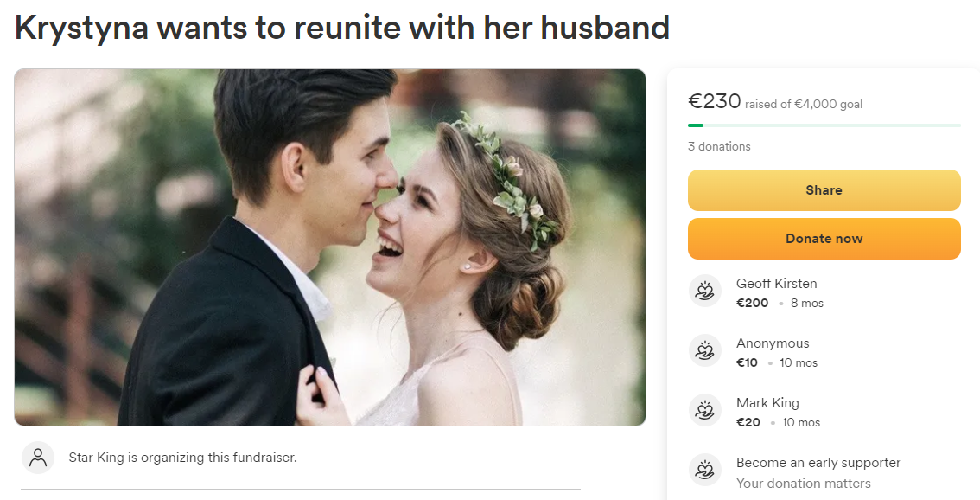Screen dimensions: 980x500
Task: Select the Mark King donor name
Action: click(x=767, y=403)
